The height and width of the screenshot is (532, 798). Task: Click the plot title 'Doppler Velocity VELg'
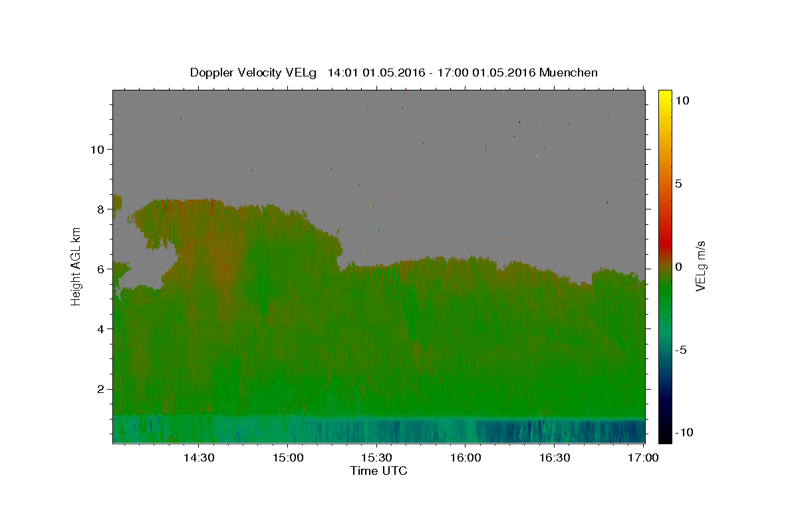[x=253, y=72]
